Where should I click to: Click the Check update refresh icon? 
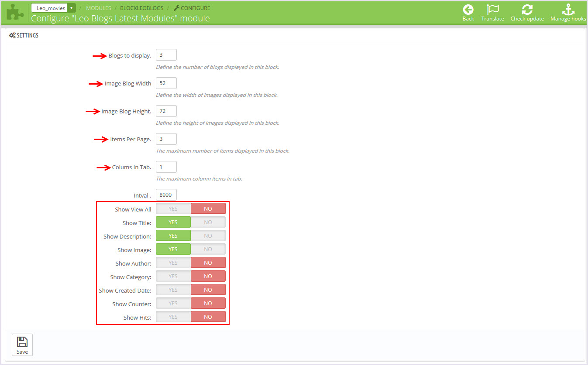click(x=527, y=10)
